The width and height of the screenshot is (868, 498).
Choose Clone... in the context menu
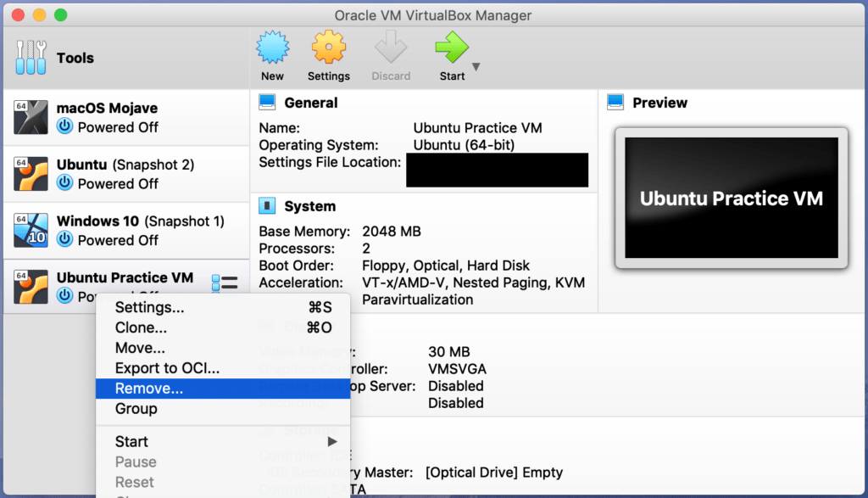point(223,327)
